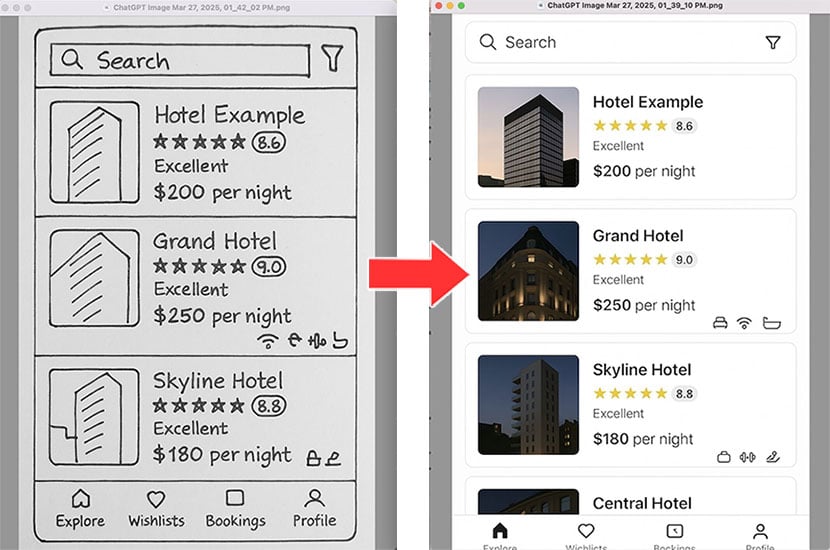Click the Grand Hotel title in the rendered list

pos(638,236)
